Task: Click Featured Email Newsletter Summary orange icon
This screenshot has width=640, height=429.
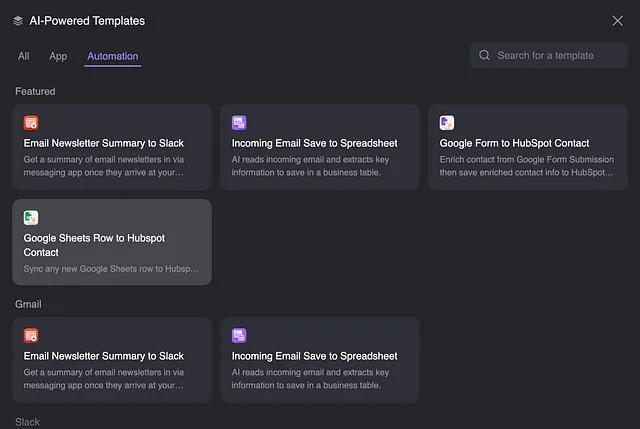Action: (x=31, y=122)
